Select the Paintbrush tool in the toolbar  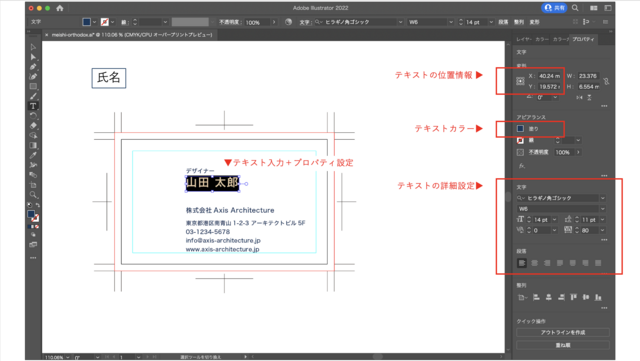33,96
